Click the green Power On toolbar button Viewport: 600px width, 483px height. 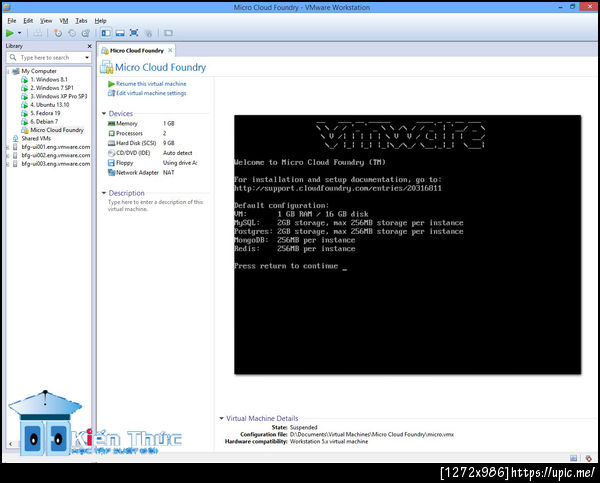(10, 33)
